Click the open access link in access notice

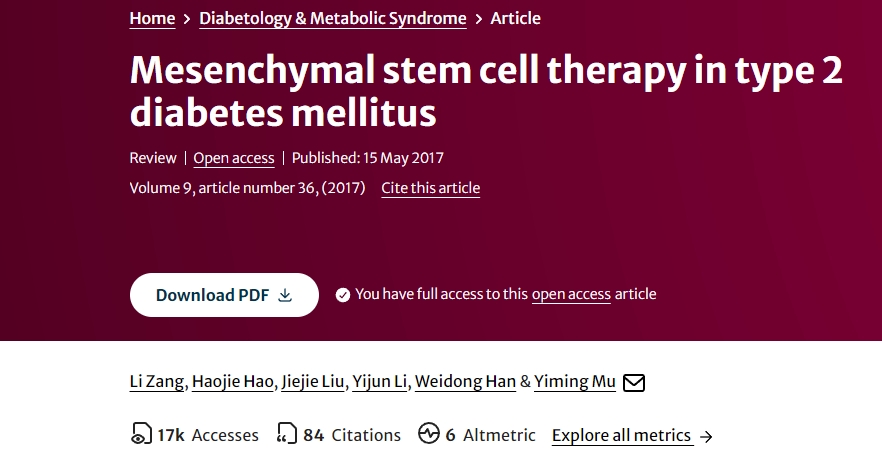pos(571,294)
